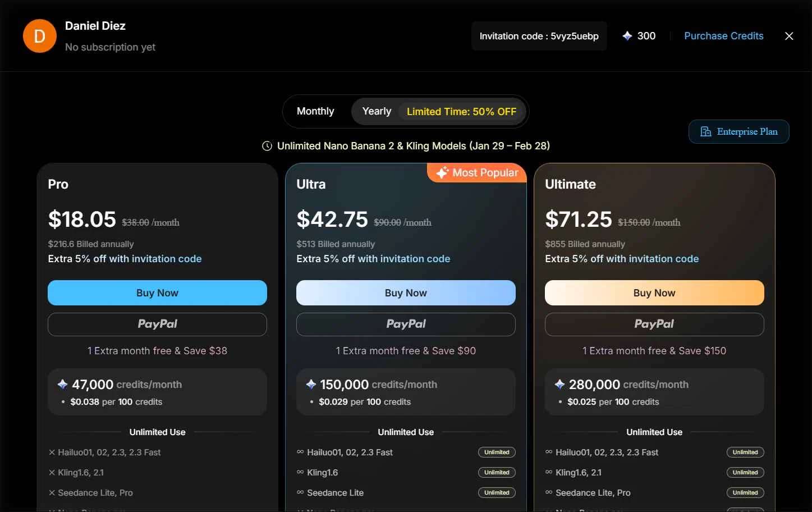Click the Pro plan title
812x512 pixels.
coord(58,184)
